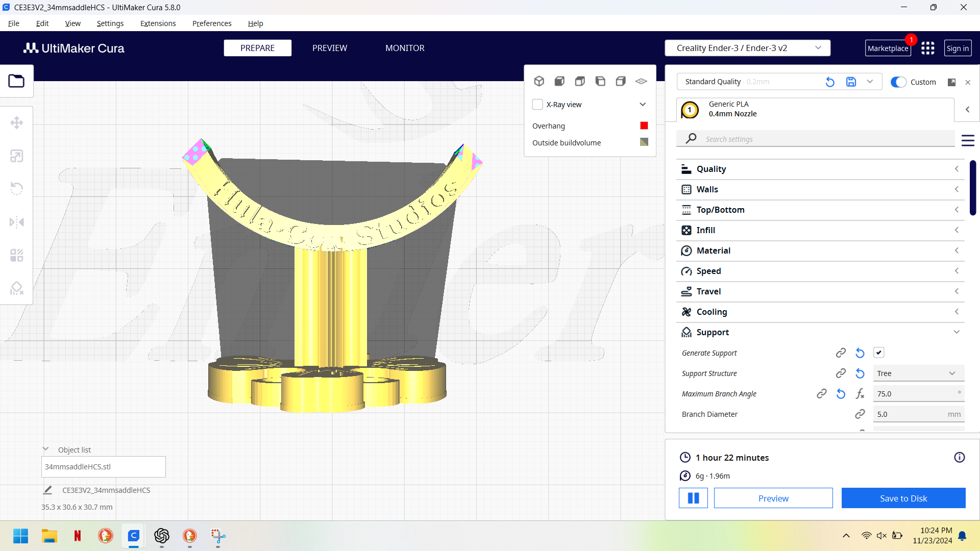This screenshot has width=980, height=551.
Task: Toggle the X-Ray view checkbox
Action: pos(537,105)
